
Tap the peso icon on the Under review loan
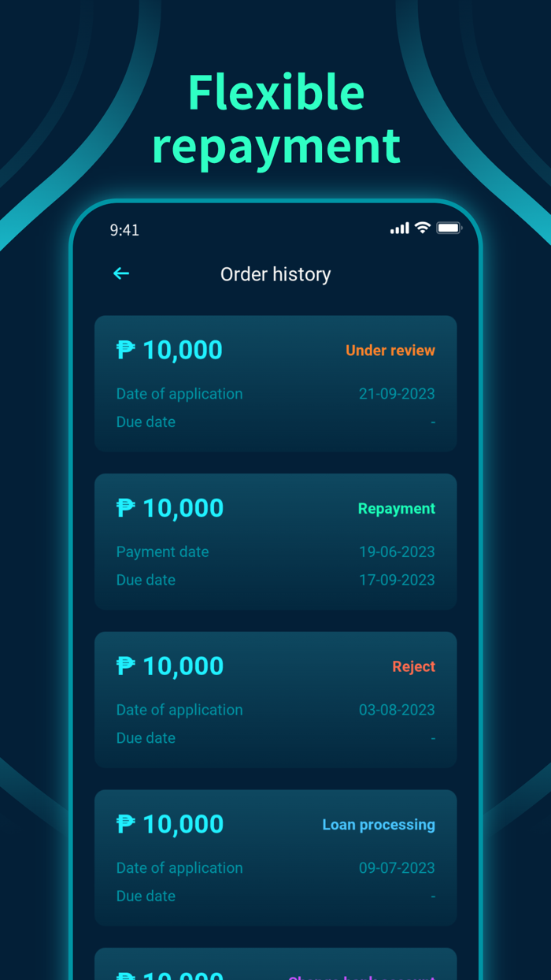(x=124, y=349)
